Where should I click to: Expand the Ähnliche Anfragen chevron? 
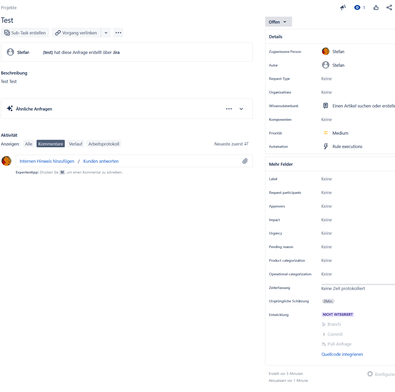[x=241, y=109]
